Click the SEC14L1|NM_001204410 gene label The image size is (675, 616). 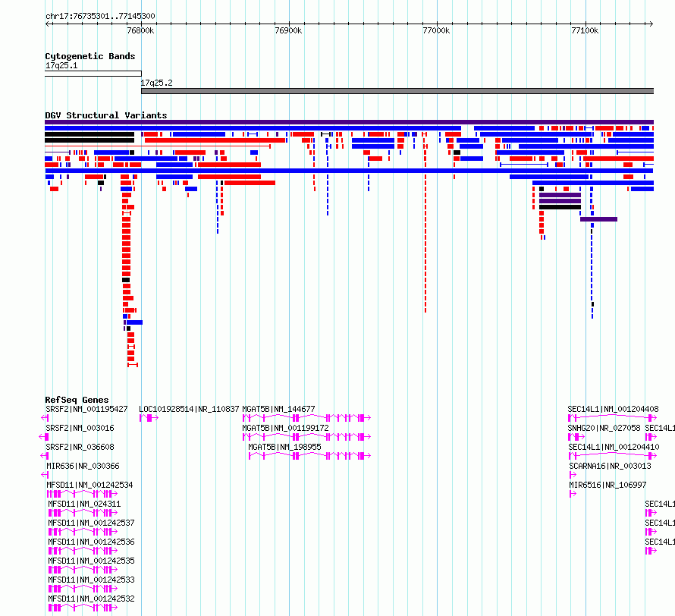614,447
